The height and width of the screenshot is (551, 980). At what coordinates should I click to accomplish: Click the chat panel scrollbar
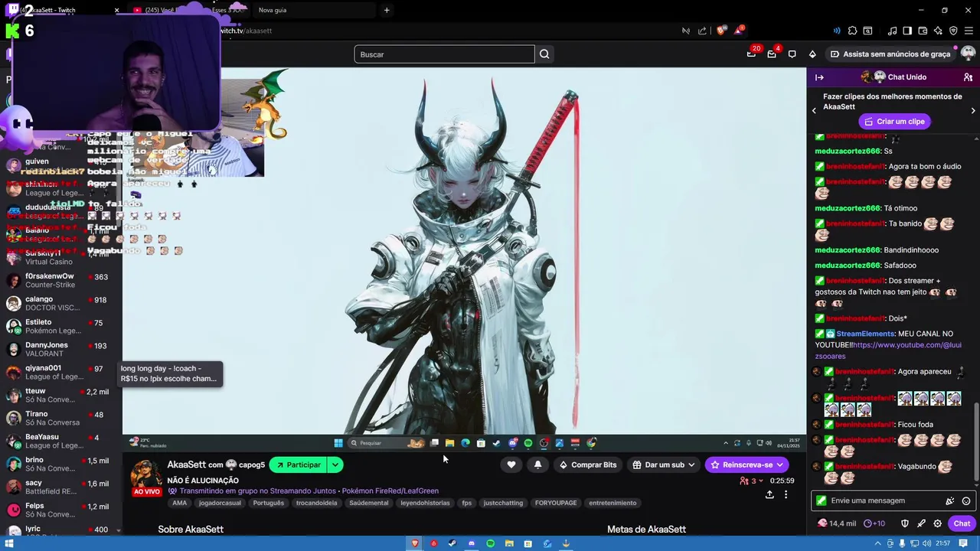click(976, 442)
